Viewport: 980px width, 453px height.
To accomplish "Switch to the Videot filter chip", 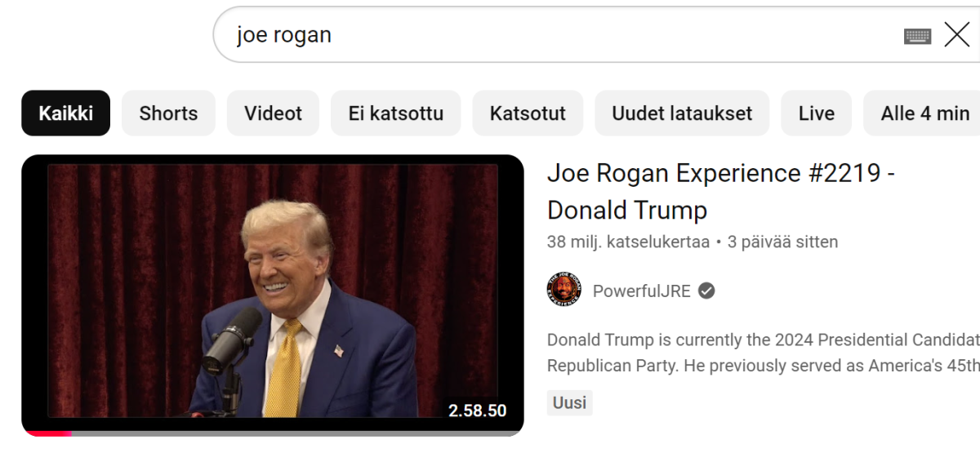I will [x=273, y=113].
